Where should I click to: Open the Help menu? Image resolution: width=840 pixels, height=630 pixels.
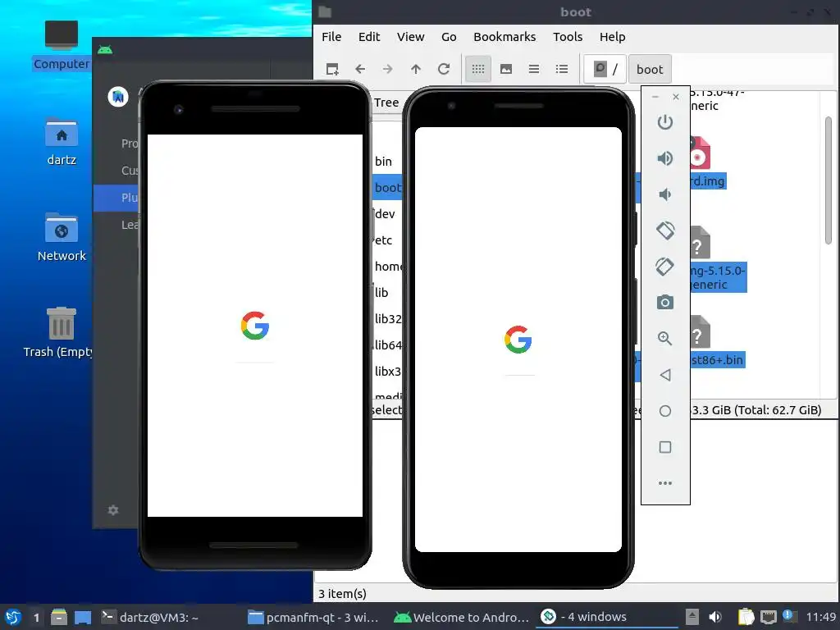click(x=612, y=37)
